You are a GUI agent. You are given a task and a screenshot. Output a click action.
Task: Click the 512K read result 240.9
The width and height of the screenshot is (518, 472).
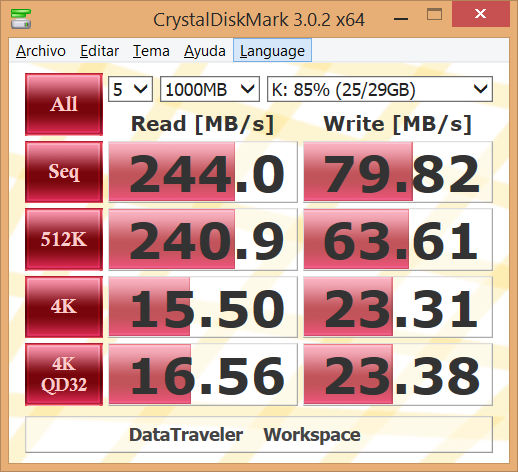pyautogui.click(x=203, y=239)
